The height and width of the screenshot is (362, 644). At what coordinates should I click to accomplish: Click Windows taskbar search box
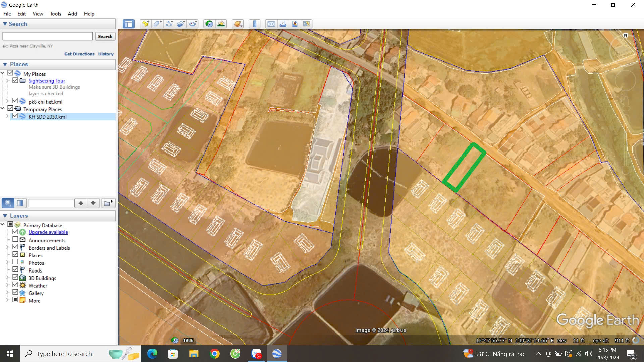coord(80,354)
